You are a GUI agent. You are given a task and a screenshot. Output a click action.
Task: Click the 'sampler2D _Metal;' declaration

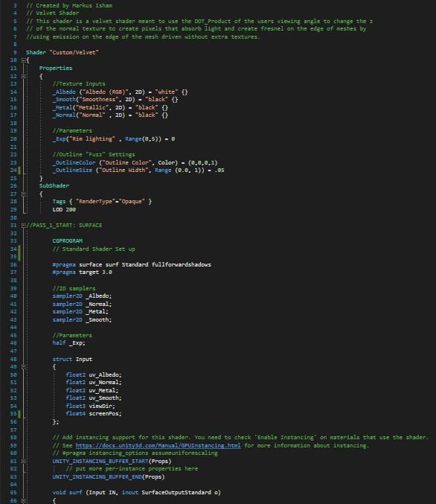click(x=80, y=311)
